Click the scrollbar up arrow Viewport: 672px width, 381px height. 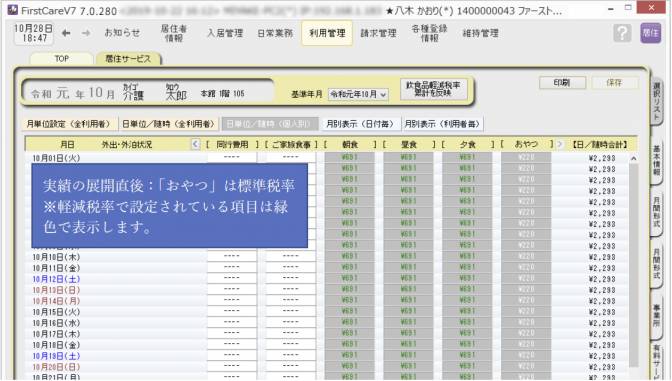pyautogui.click(x=633, y=159)
